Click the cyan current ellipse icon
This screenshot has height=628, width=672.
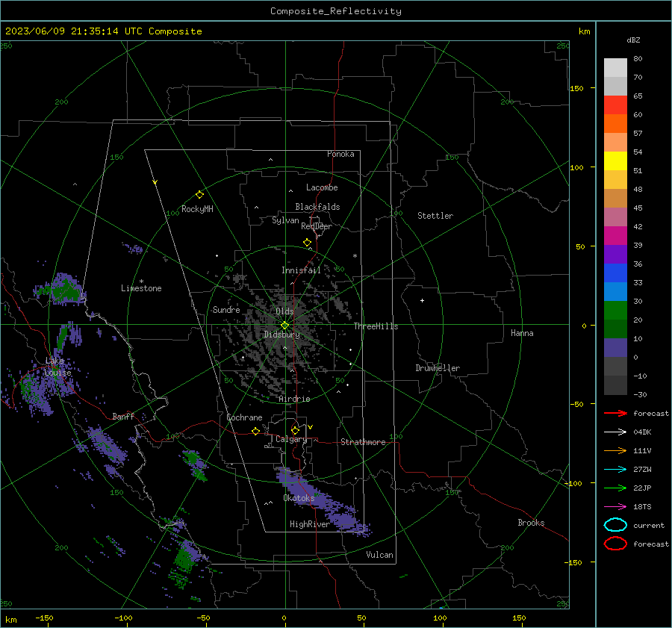pos(615,525)
